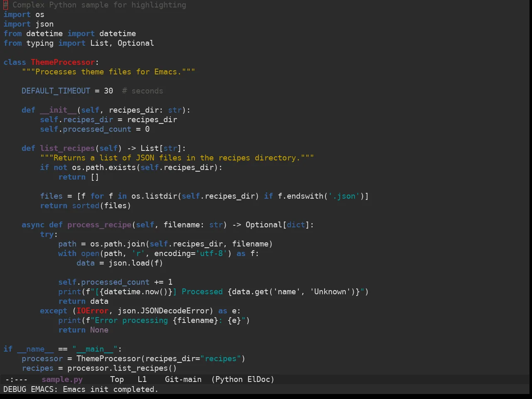Viewport: 532px width, 399px height.
Task: Click the __init__ method name
Action: [x=58, y=110]
